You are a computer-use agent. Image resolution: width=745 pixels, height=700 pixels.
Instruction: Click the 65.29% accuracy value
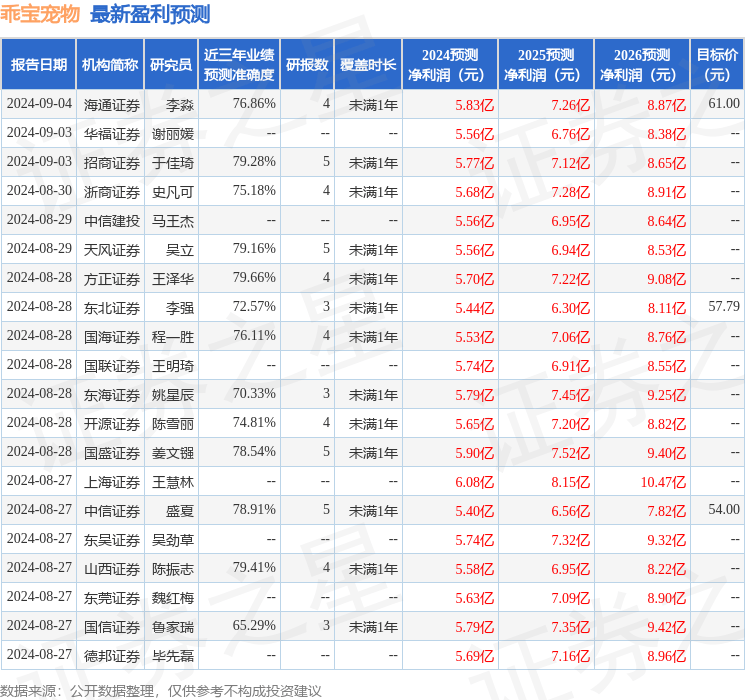[254, 625]
